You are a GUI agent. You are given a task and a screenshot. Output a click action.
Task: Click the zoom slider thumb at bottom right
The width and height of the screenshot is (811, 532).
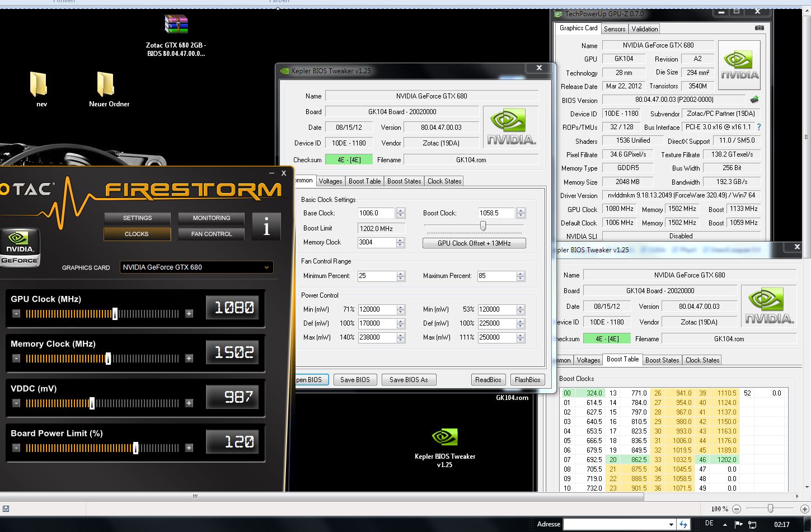(x=771, y=509)
